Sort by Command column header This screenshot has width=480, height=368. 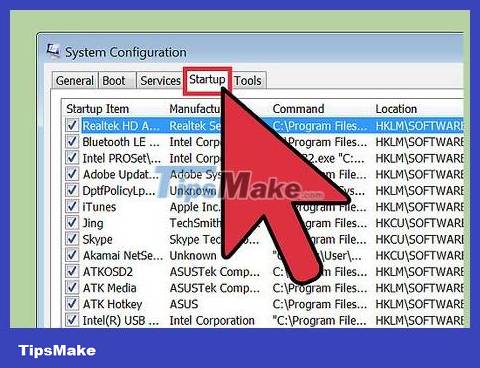(298, 109)
